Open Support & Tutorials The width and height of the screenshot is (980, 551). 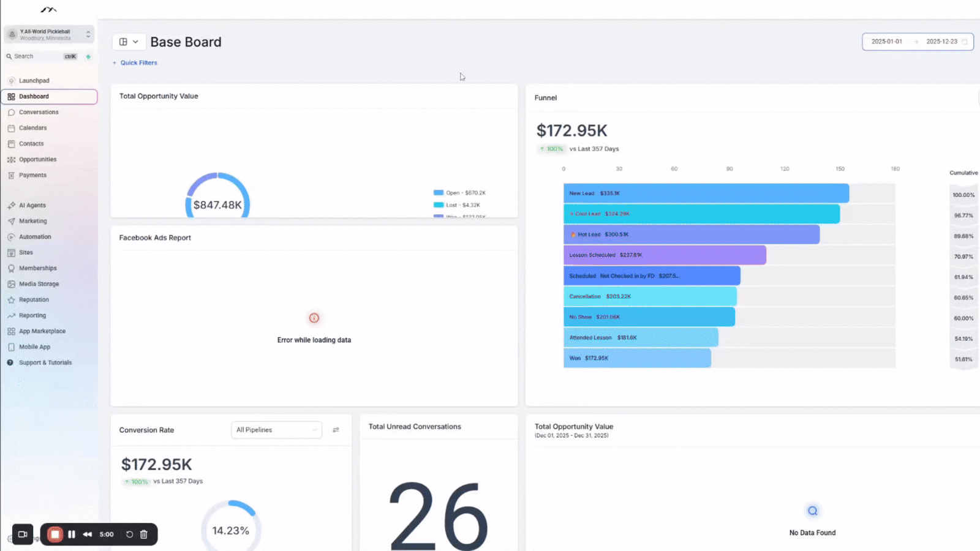[45, 362]
